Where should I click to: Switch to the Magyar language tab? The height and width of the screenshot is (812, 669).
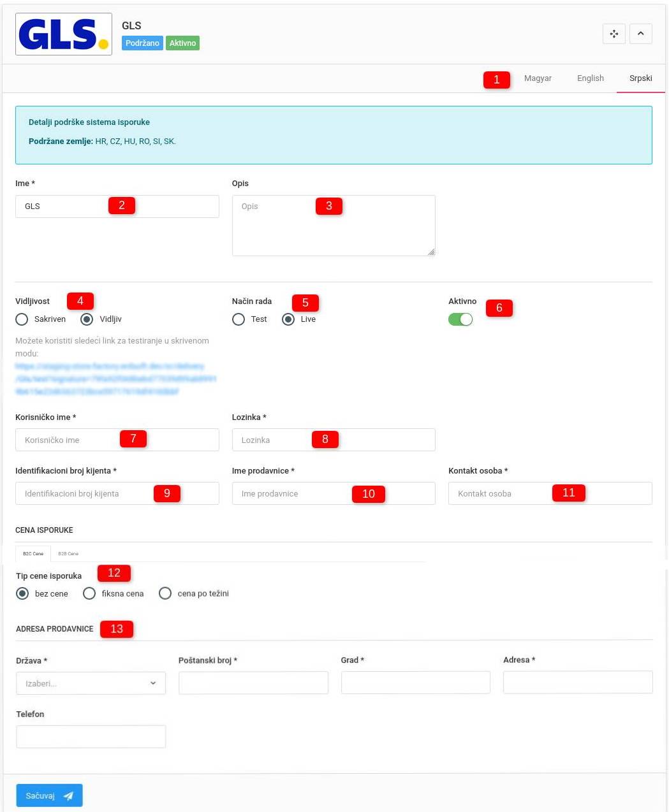tap(538, 78)
